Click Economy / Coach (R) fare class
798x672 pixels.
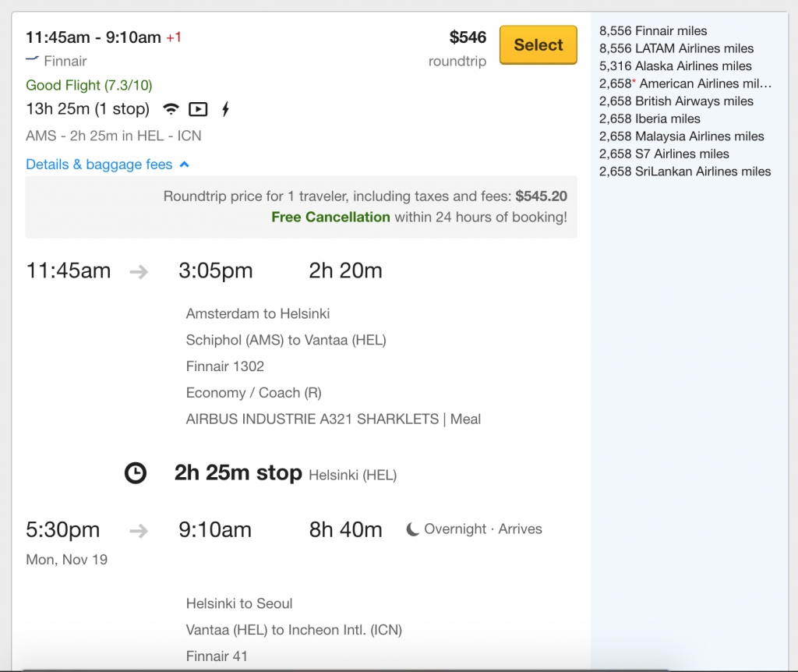point(253,393)
